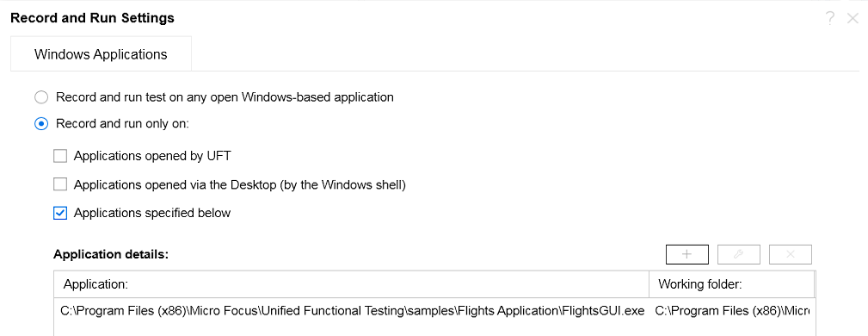Click the divider between Application and Working folder headers
The image size is (868, 336).
click(649, 284)
